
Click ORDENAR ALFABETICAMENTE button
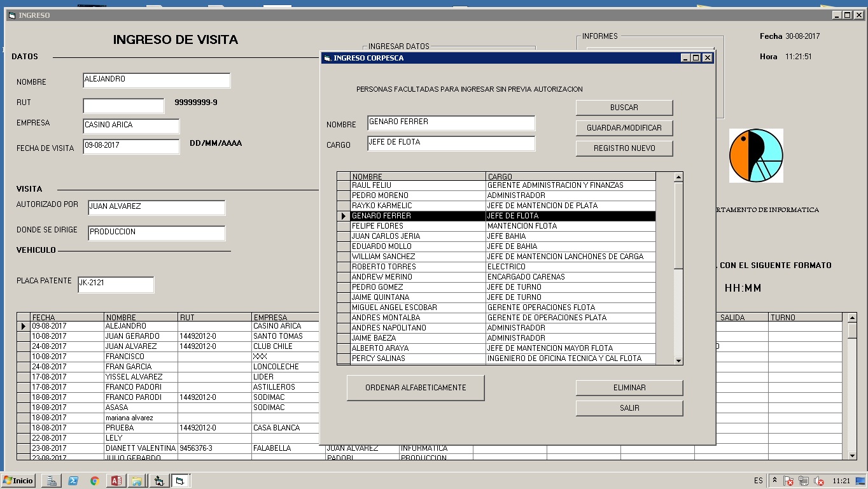coord(416,388)
